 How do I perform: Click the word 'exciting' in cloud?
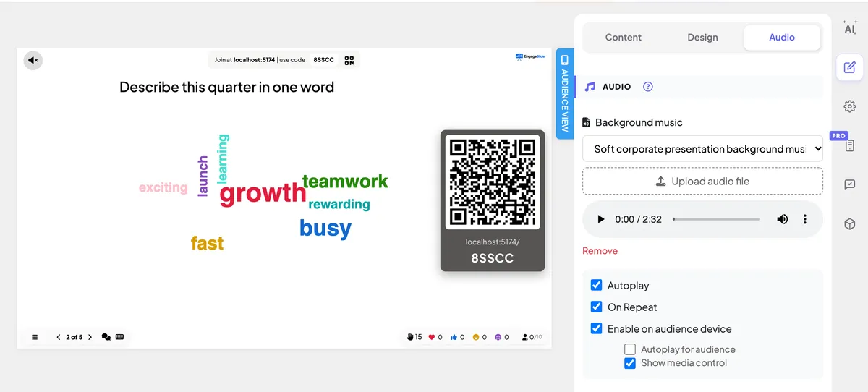(x=163, y=188)
